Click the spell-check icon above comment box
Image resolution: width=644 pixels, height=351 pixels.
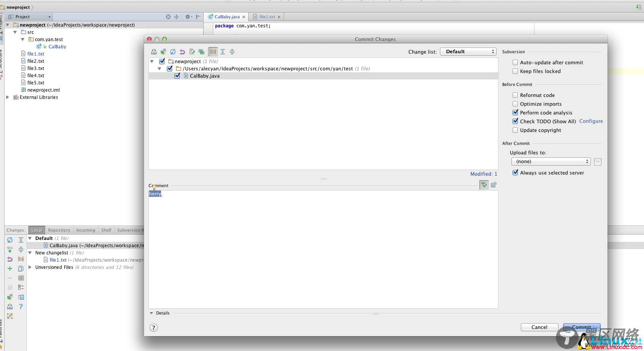coord(484,185)
